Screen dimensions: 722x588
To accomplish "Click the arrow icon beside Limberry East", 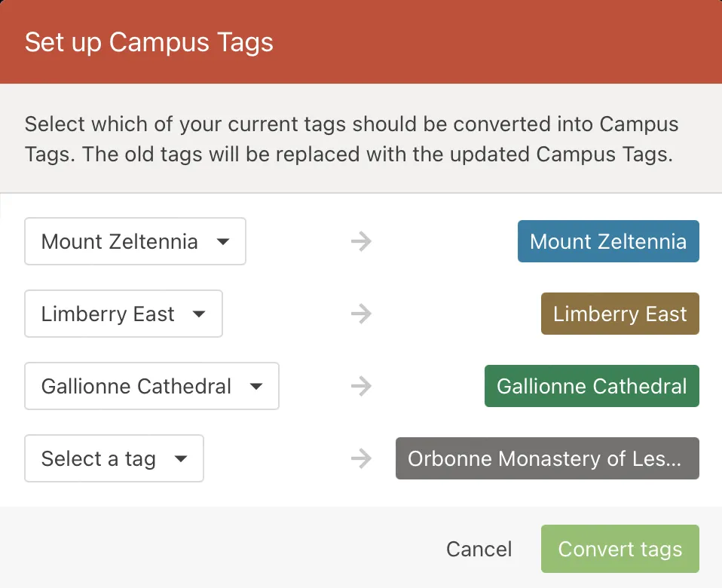I will [x=362, y=314].
